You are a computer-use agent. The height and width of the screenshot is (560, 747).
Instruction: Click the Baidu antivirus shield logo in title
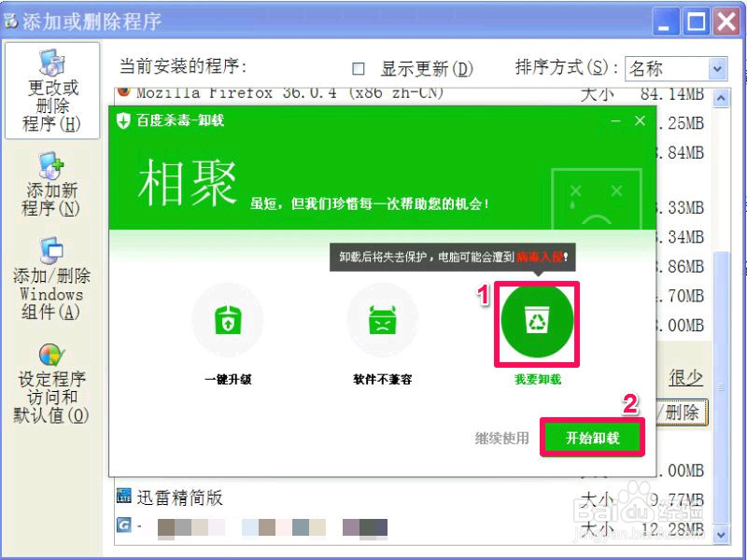tap(123, 120)
